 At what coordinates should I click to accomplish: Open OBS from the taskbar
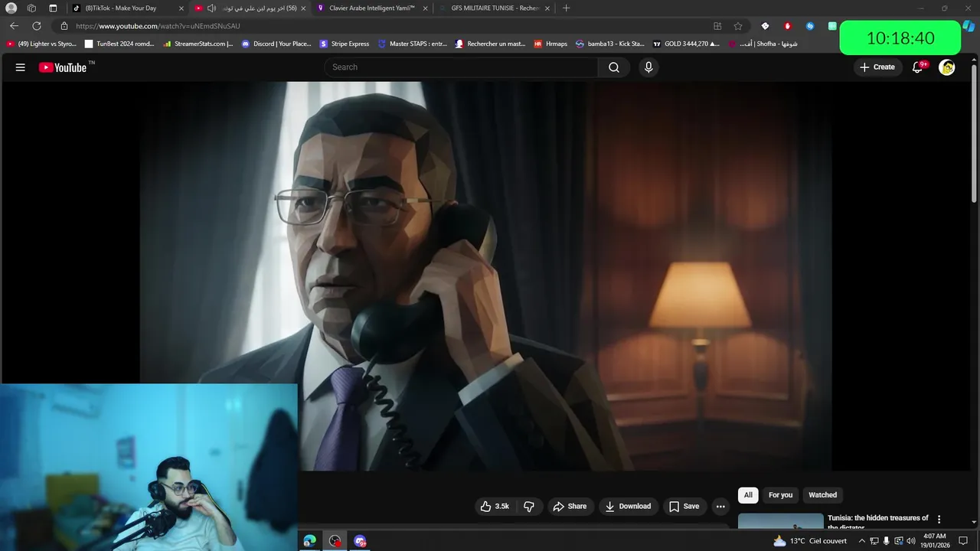[x=335, y=541]
